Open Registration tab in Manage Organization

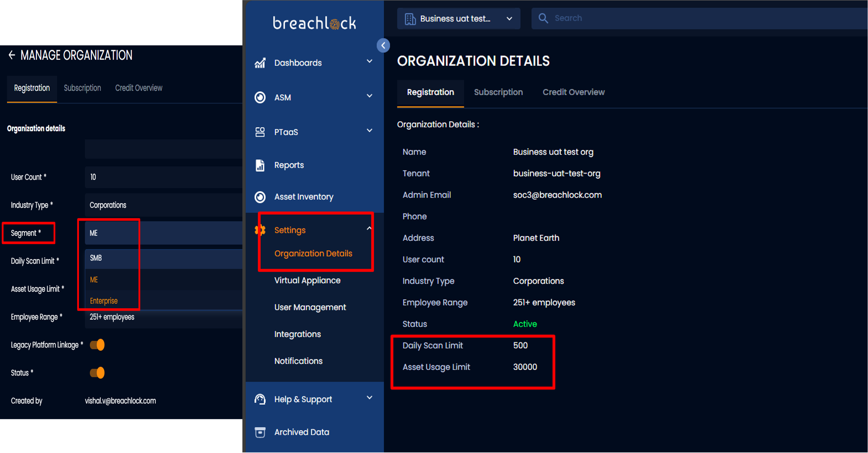[32, 88]
